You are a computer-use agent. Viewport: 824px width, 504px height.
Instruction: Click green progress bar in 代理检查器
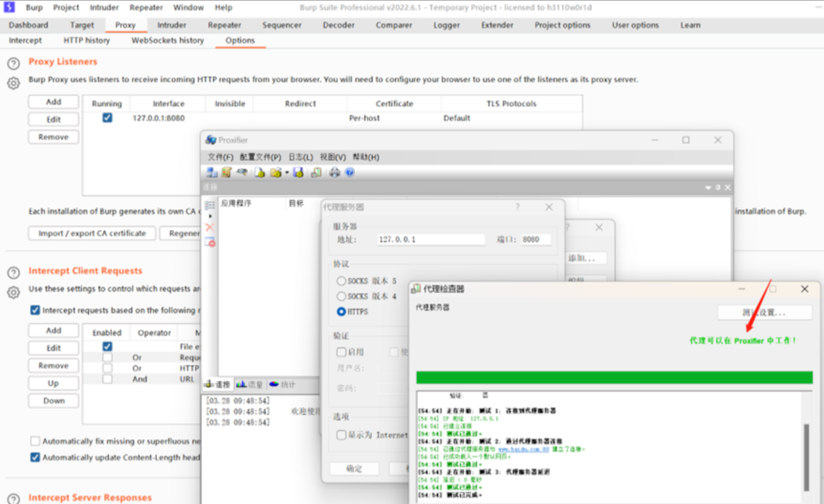tap(614, 378)
